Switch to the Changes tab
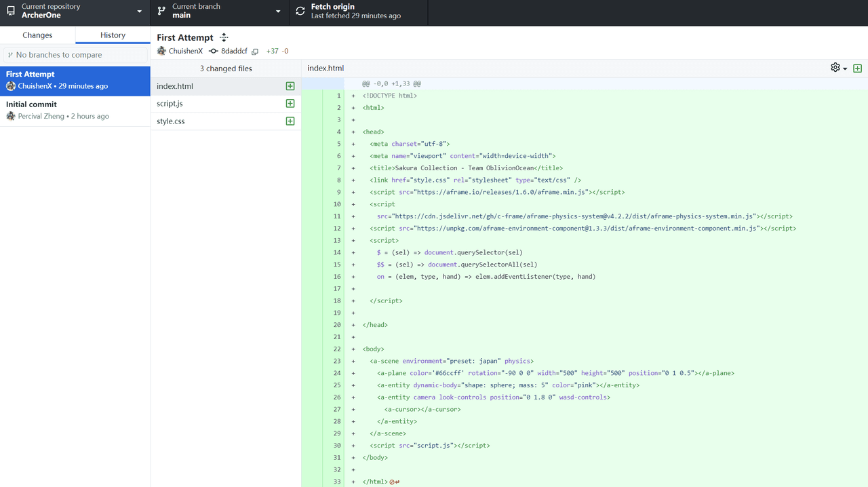Screen dimensions: 868x487 click(x=37, y=35)
